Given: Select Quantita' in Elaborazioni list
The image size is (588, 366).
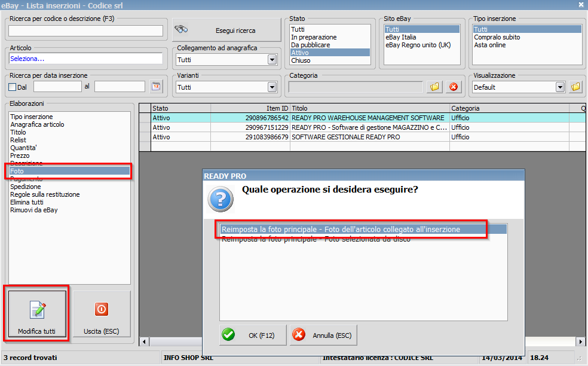Looking at the screenshot, I should click(69, 148).
